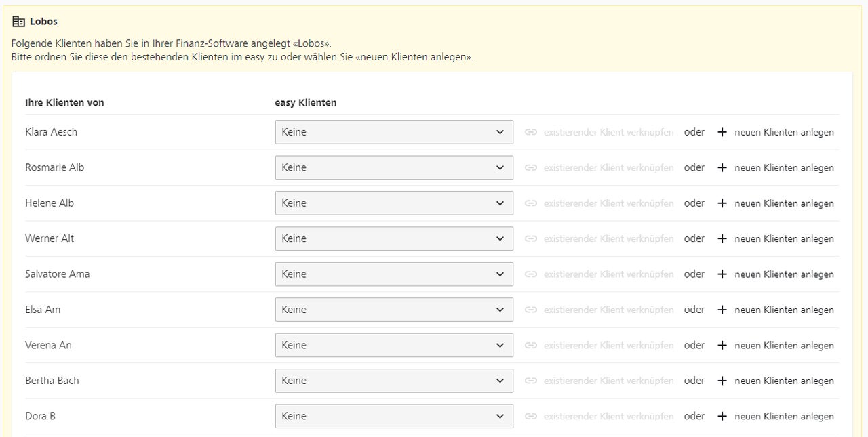Click 'existierender Klient verknüpfen' text for Elsa Am
The image size is (868, 437).
click(x=609, y=310)
